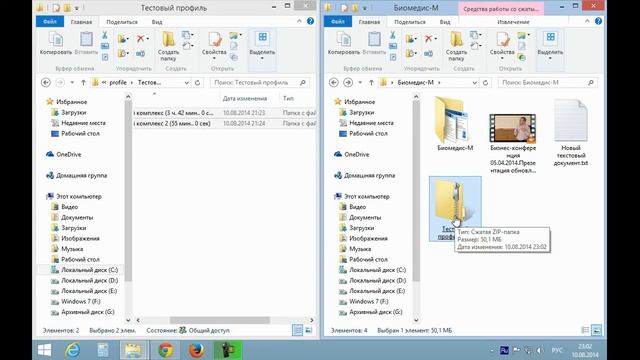This screenshot has width=640, height=360.
Task: Open the Windows Start button
Action: [44, 350]
